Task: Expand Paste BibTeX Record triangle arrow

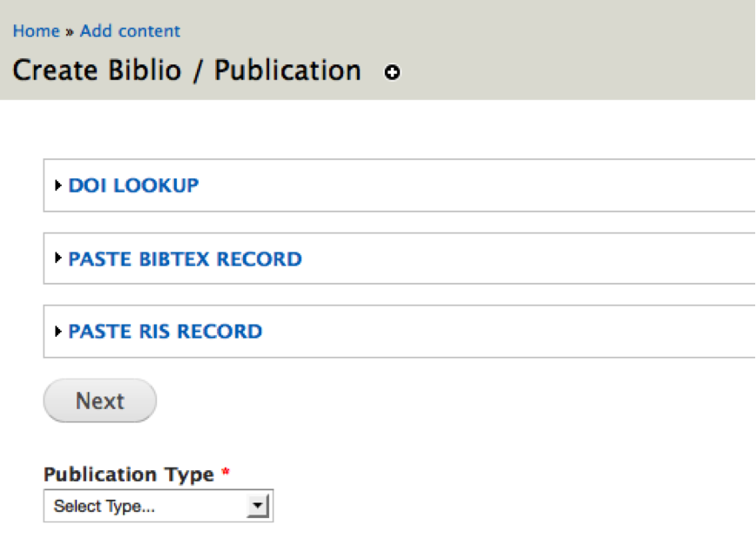Action: (x=58, y=259)
